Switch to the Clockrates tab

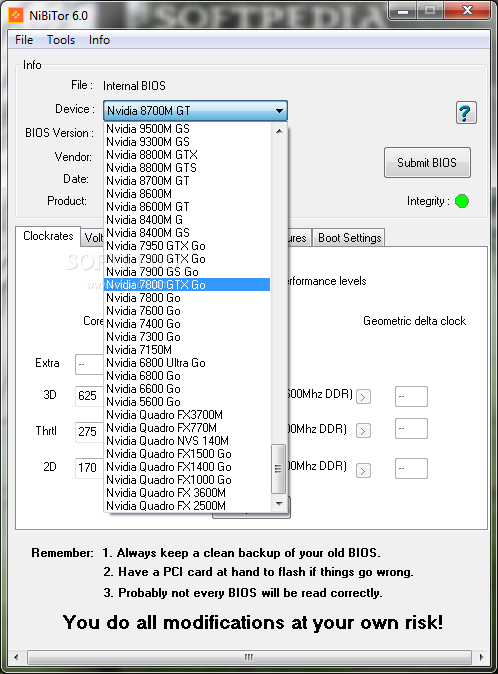coord(48,236)
